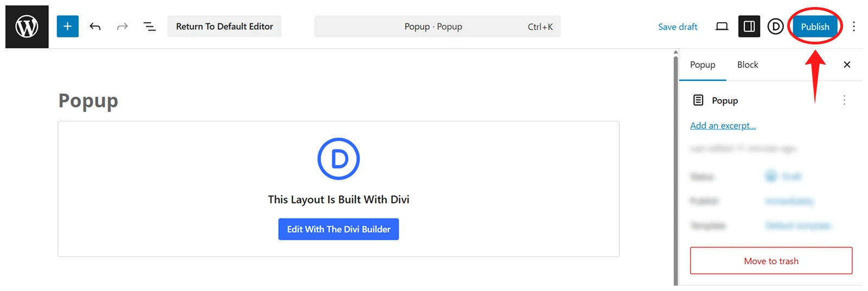Click the redo arrow icon

[122, 27]
